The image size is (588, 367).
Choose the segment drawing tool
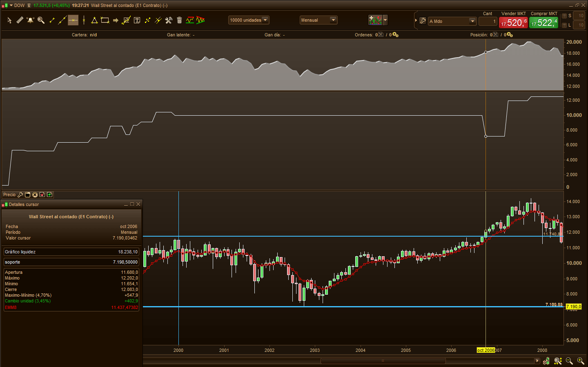tap(52, 20)
